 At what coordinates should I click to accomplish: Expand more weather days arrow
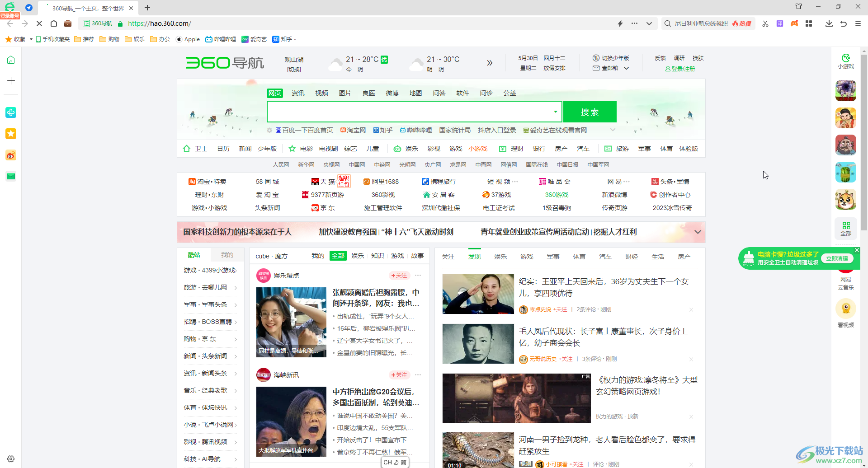pyautogui.click(x=490, y=63)
